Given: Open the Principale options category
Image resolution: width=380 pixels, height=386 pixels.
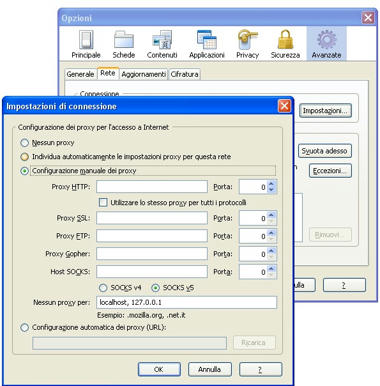Looking at the screenshot, I should click(x=86, y=44).
